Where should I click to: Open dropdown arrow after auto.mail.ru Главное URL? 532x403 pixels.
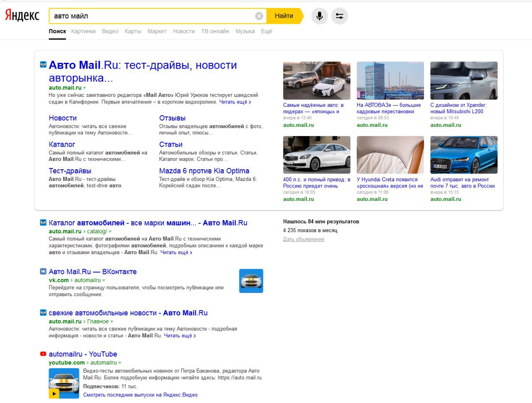(x=112, y=321)
